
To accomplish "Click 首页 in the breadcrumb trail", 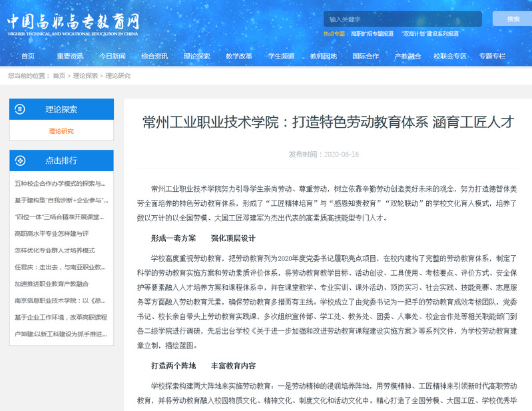I will [59, 76].
